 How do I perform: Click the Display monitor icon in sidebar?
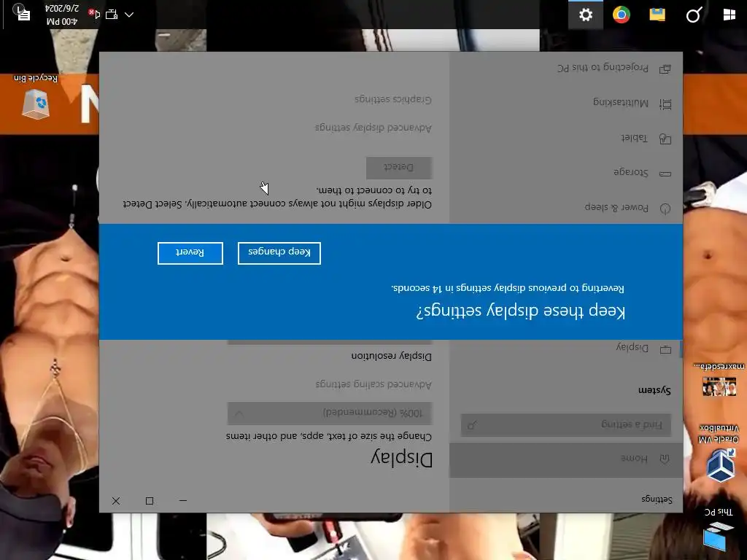point(665,349)
